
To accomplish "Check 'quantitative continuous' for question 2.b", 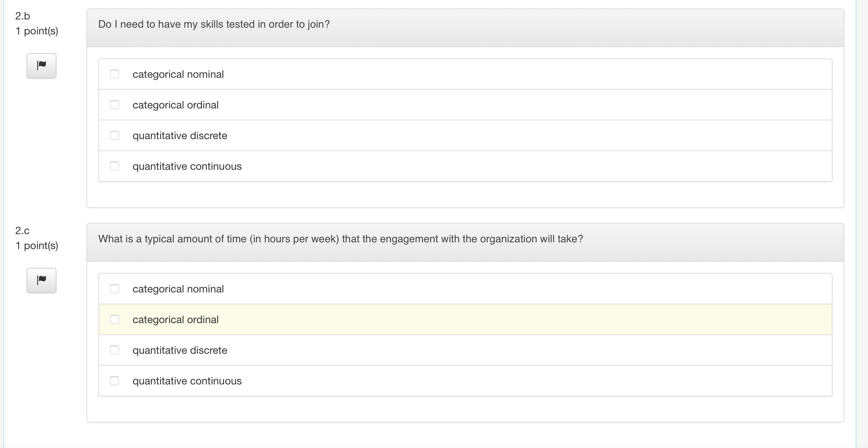I will [x=114, y=166].
